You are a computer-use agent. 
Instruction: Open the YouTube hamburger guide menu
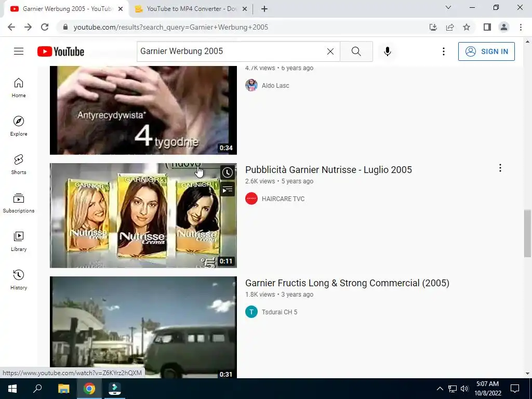19,51
